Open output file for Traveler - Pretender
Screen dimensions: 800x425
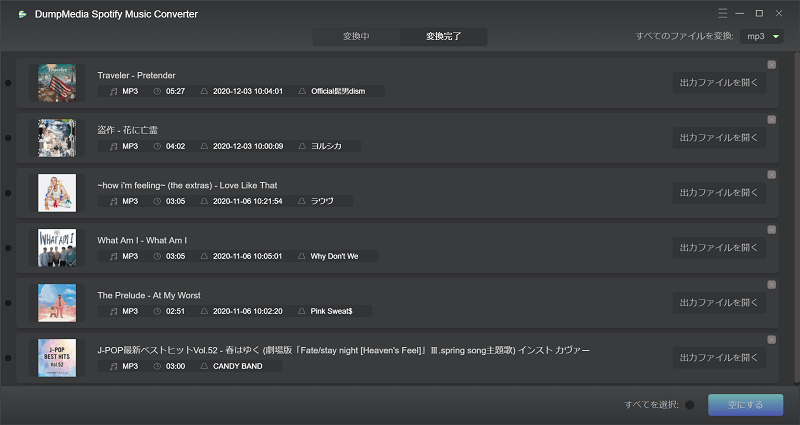[719, 83]
